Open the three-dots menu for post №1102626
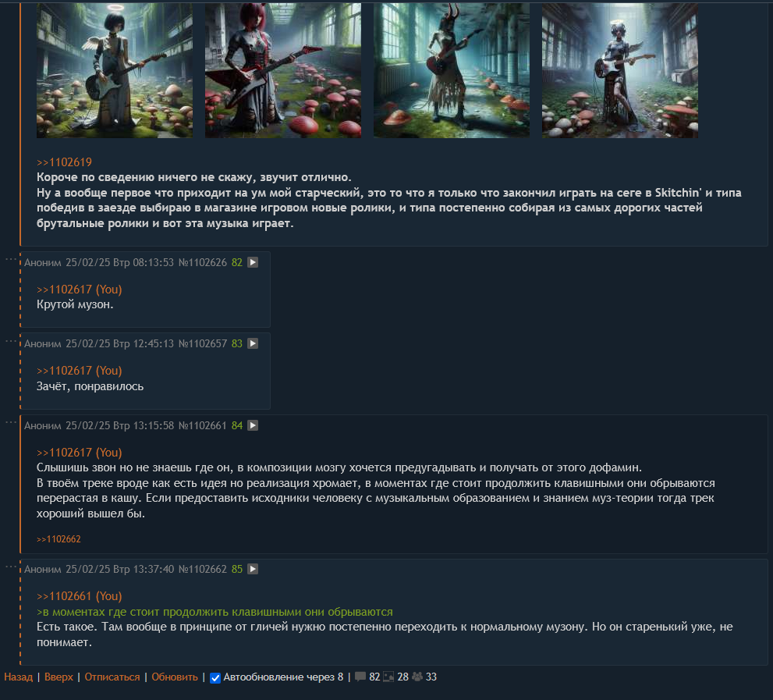This screenshot has height=700, width=773. tap(10, 259)
